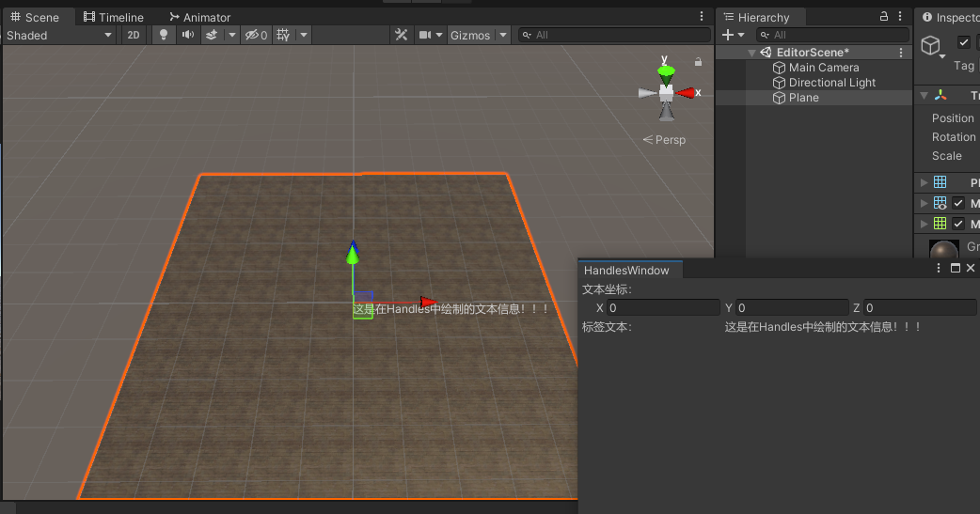Open Hierarchy create dropdown arrow
The image size is (980, 514).
[x=741, y=35]
